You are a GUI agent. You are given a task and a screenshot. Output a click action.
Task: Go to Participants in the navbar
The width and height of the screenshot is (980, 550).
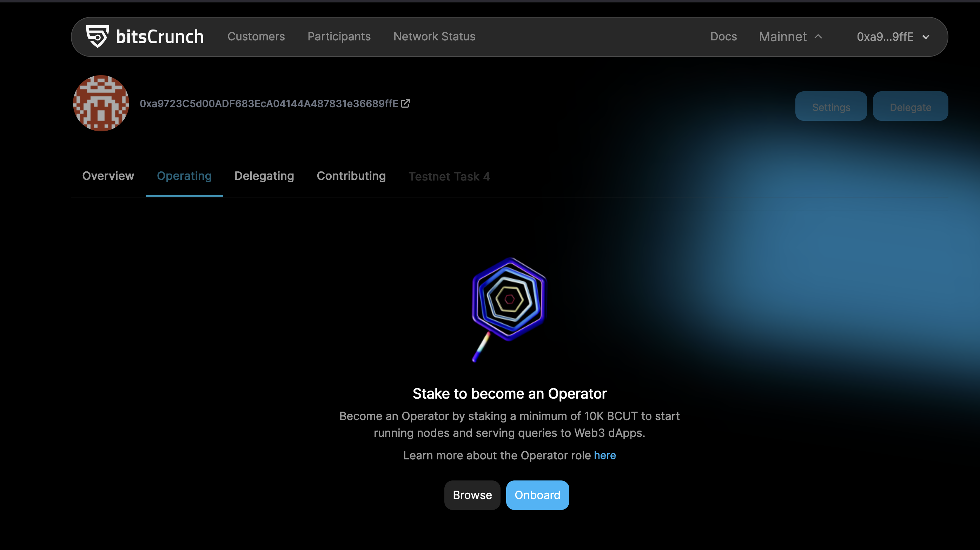pyautogui.click(x=339, y=37)
